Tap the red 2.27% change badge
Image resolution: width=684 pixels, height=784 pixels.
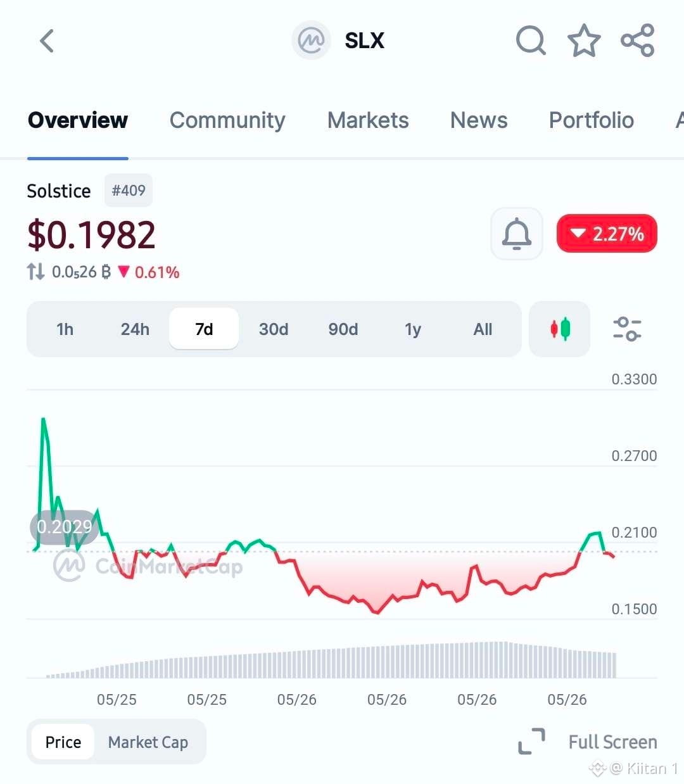[607, 234]
